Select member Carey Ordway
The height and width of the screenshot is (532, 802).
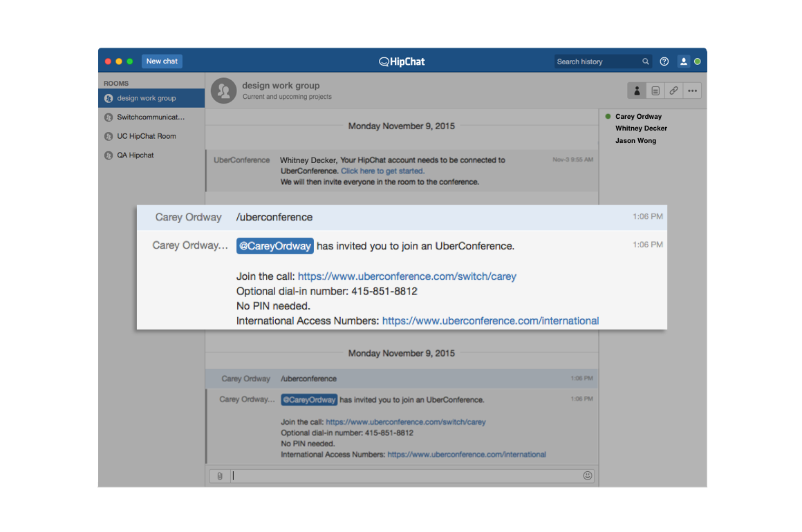coord(638,117)
